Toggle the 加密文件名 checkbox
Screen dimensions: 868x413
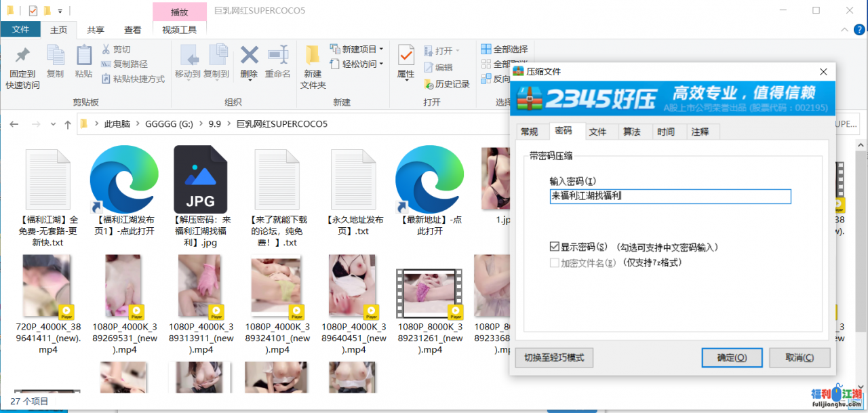555,262
